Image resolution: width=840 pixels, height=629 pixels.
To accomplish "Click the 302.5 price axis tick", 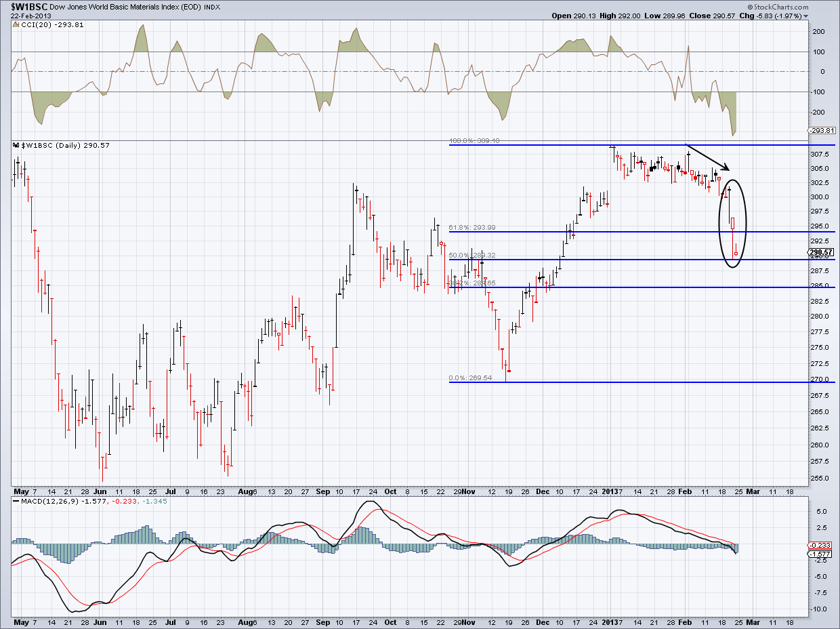I will pos(820,182).
